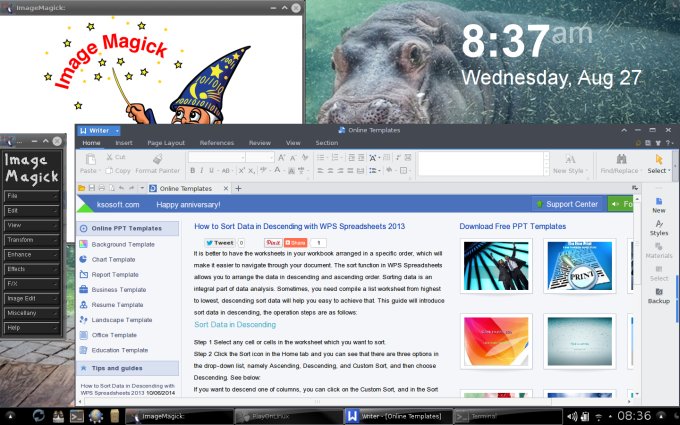Select the Format Painter brush
The height and width of the screenshot is (425, 680).
click(158, 159)
